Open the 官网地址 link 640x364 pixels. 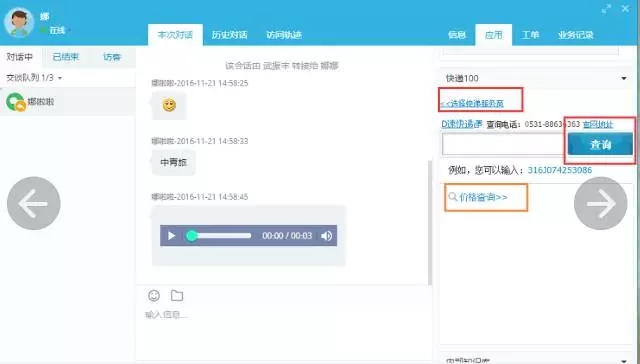[x=598, y=124]
